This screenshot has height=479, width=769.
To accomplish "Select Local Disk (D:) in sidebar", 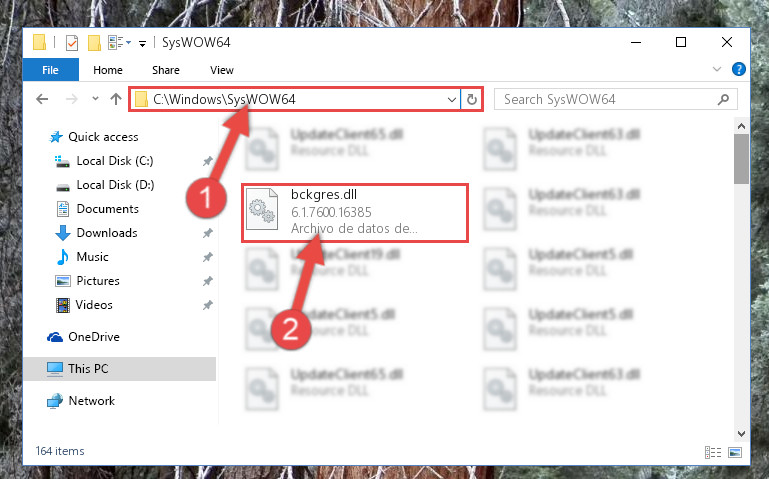I will tap(115, 185).
